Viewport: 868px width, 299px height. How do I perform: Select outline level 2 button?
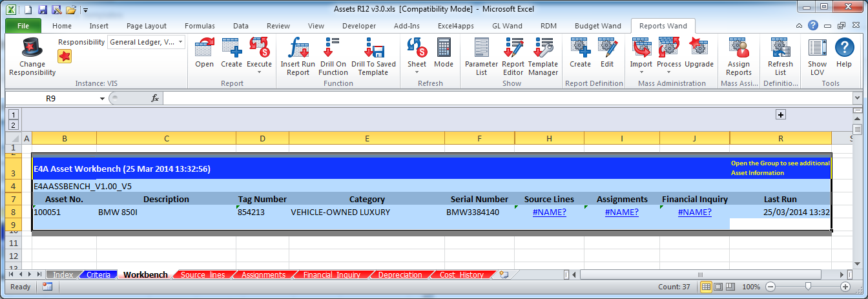coord(13,125)
